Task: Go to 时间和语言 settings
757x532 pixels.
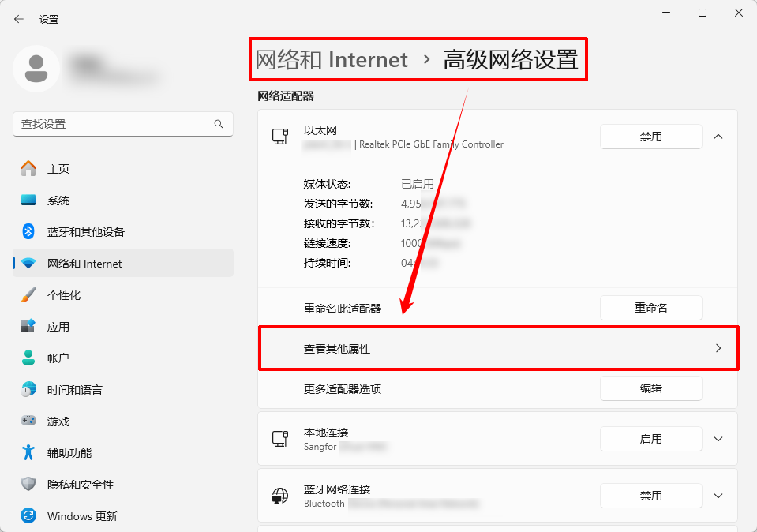Action: pos(123,390)
